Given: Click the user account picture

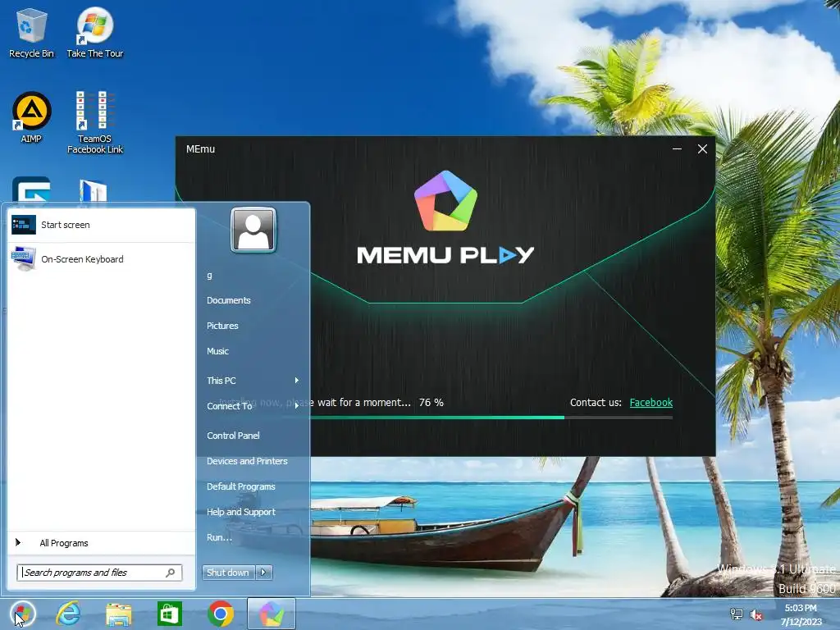Looking at the screenshot, I should click(253, 230).
